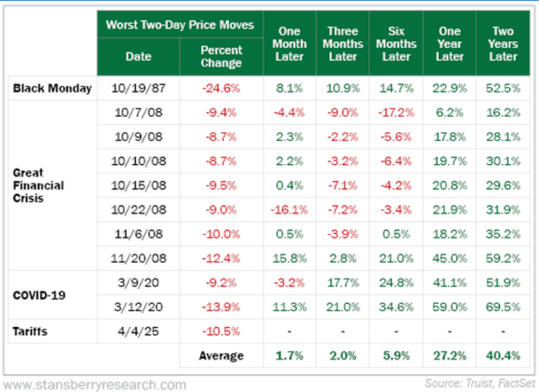539x392 pixels.
Task: Click the "Tariffs" row label
Action: [x=31, y=331]
